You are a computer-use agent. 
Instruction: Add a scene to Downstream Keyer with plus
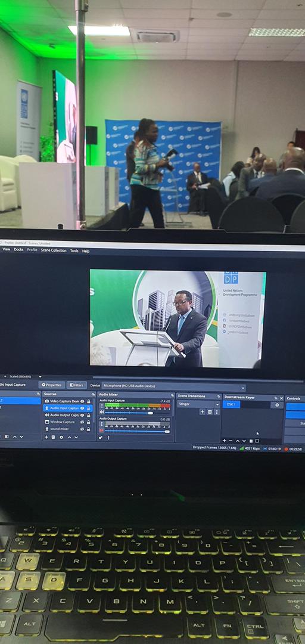(x=225, y=441)
